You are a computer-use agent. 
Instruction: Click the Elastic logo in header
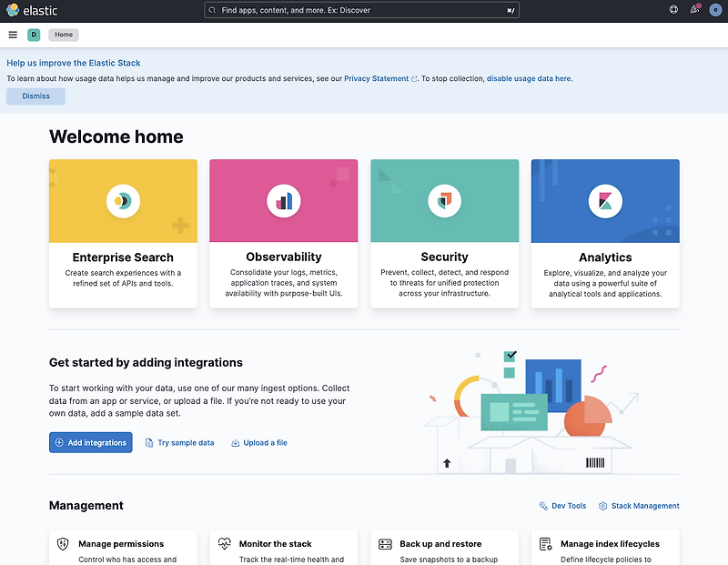(x=32, y=10)
